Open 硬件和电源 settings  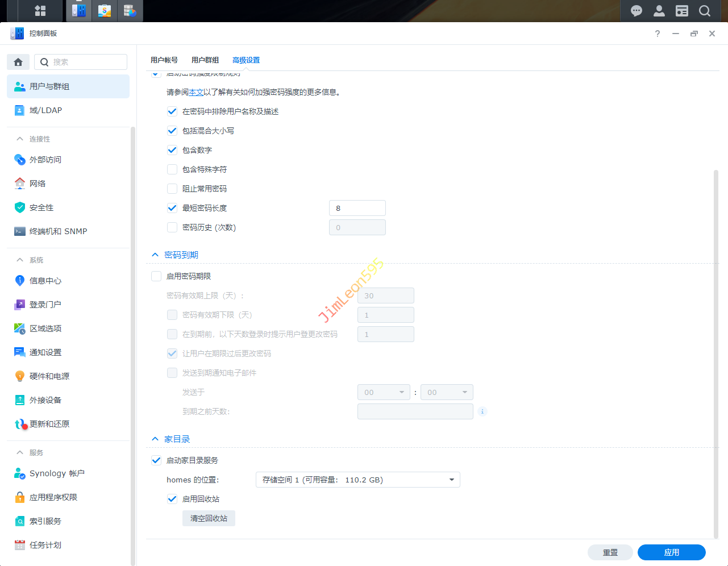(x=49, y=376)
